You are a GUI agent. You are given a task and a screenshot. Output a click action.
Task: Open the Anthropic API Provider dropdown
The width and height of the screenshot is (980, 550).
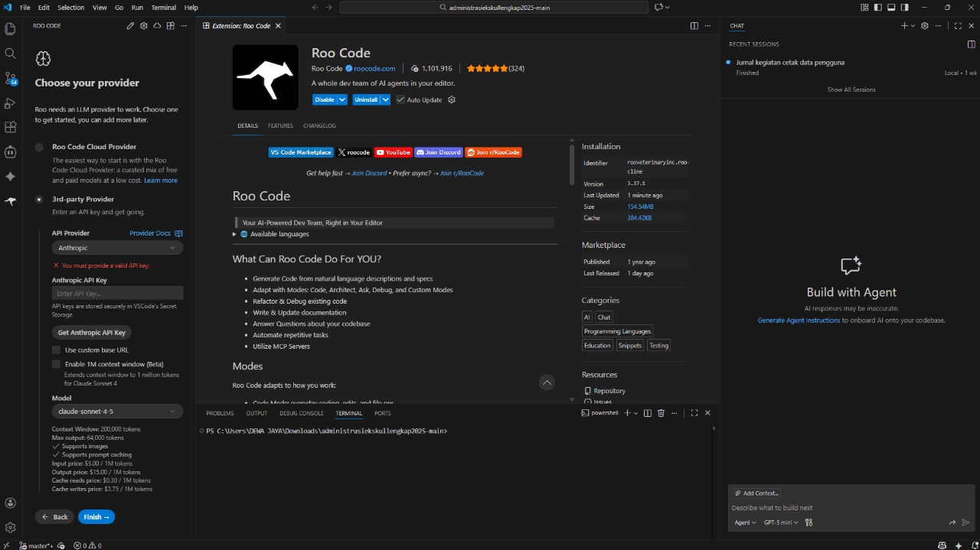click(x=116, y=247)
